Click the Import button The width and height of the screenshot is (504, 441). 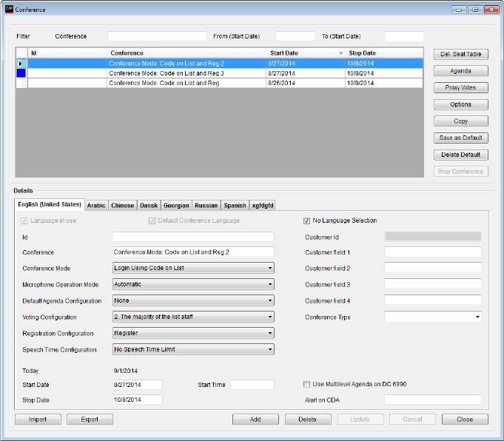click(x=38, y=420)
